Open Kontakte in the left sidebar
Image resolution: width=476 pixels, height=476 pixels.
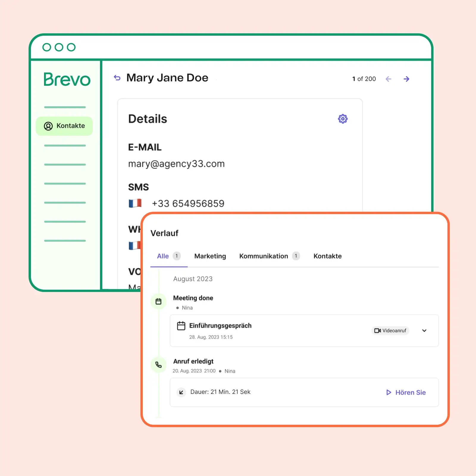click(x=65, y=126)
